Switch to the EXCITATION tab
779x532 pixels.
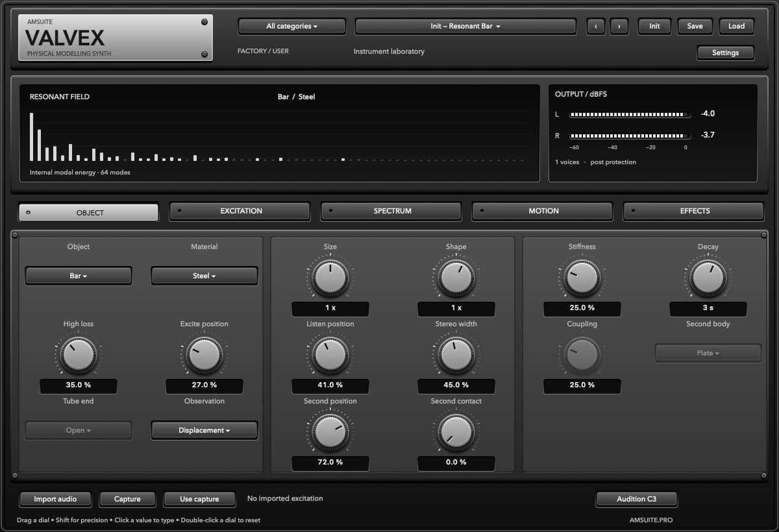(x=240, y=211)
